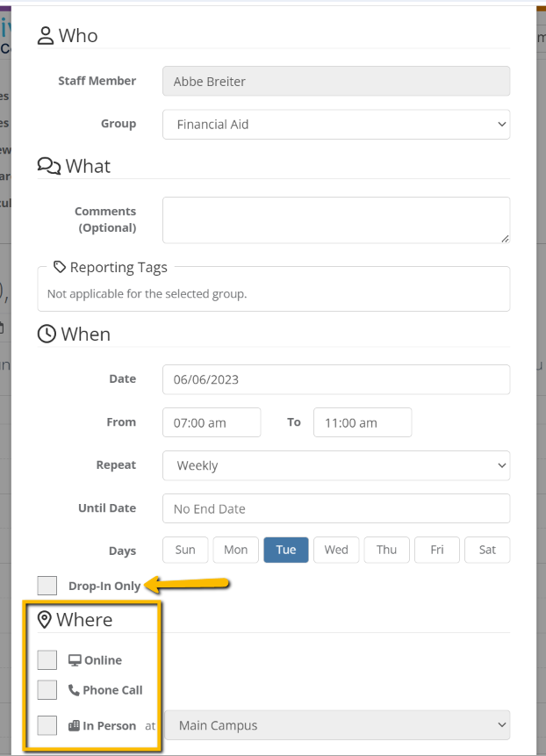Click the What conversation bubbles icon
This screenshot has width=546, height=756.
48,164
